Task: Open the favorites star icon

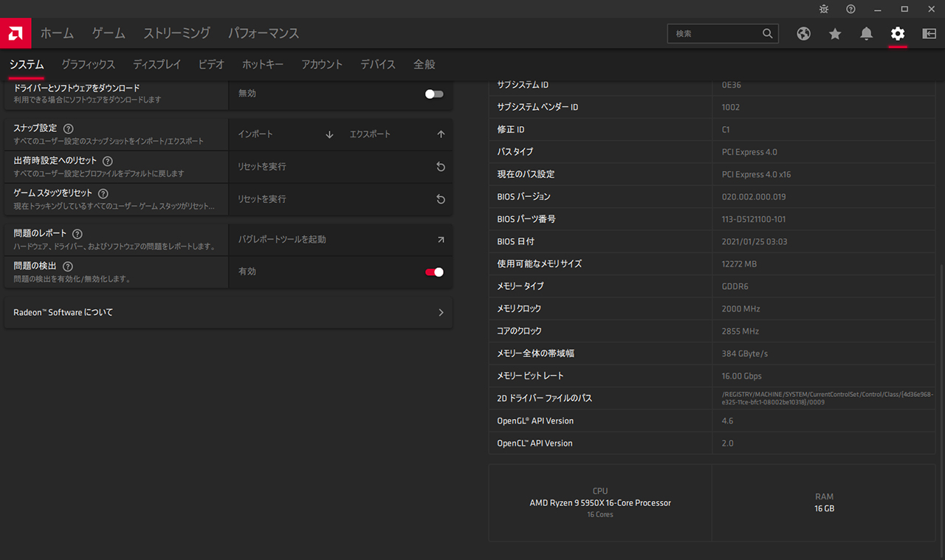Action: click(x=835, y=33)
